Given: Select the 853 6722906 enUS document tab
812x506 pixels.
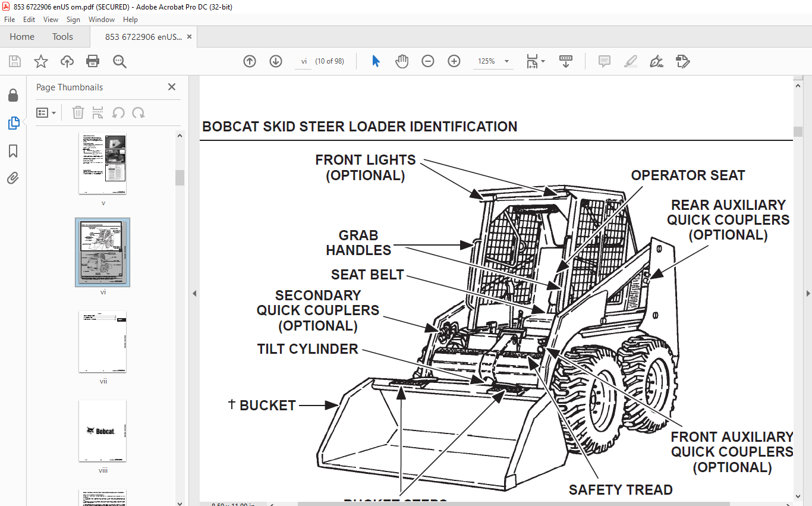Looking at the screenshot, I should 143,36.
